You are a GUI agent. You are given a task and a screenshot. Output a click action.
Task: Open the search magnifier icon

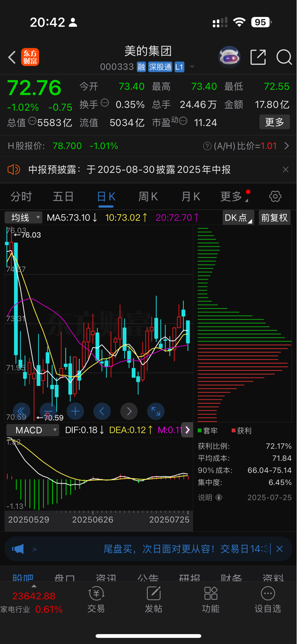[284, 57]
